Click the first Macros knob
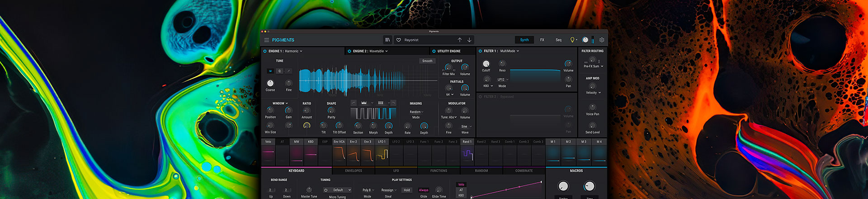This screenshot has width=868, height=199. click(563, 186)
